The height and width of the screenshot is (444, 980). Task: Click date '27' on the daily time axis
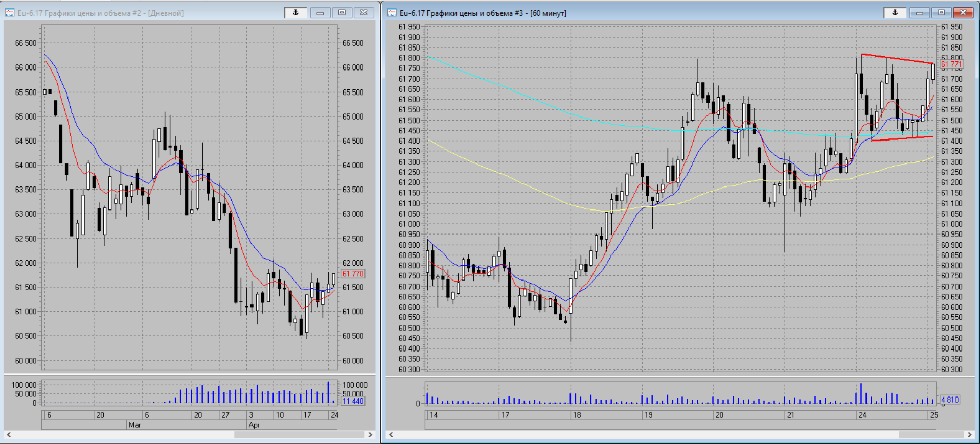coord(225,415)
